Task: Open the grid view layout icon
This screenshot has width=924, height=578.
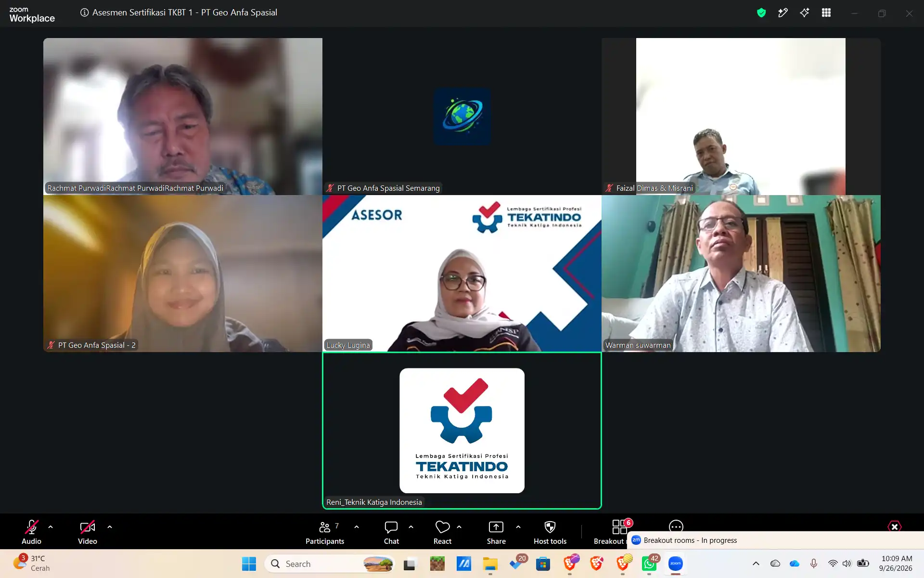Action: click(826, 13)
